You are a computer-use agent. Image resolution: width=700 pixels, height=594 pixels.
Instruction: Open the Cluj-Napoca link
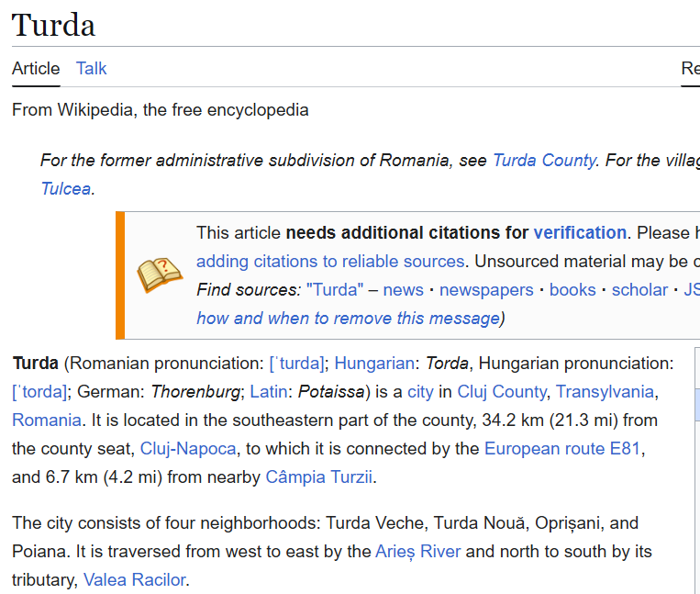(188, 449)
